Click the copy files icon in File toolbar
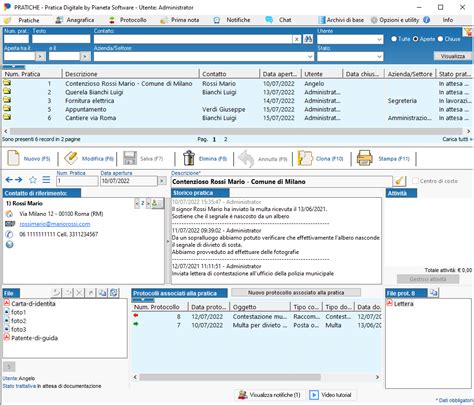 tap(102, 293)
